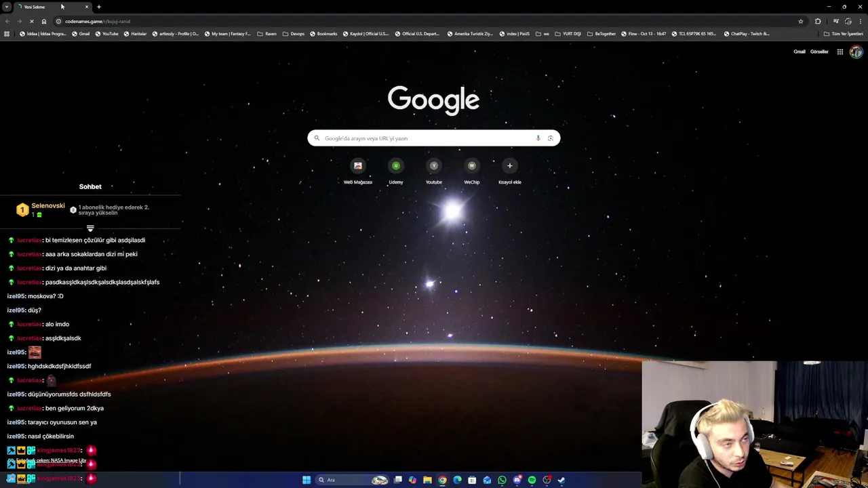Launch Spotify from the taskbar

click(532, 480)
